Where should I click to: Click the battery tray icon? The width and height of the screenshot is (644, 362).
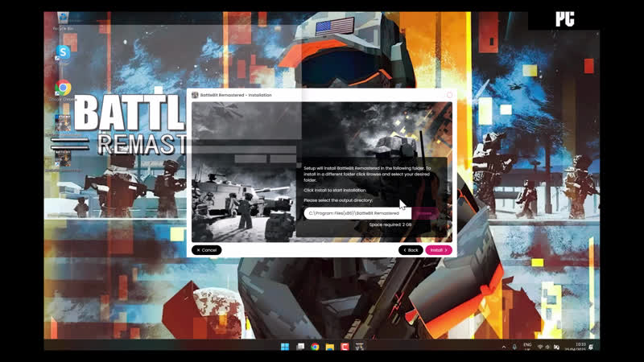pyautogui.click(x=556, y=348)
